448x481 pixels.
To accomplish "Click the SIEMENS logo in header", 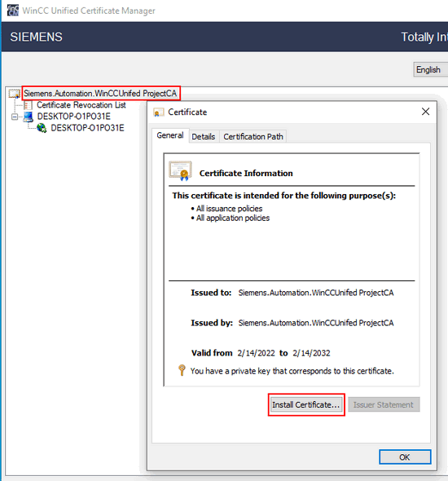I will pos(36,37).
